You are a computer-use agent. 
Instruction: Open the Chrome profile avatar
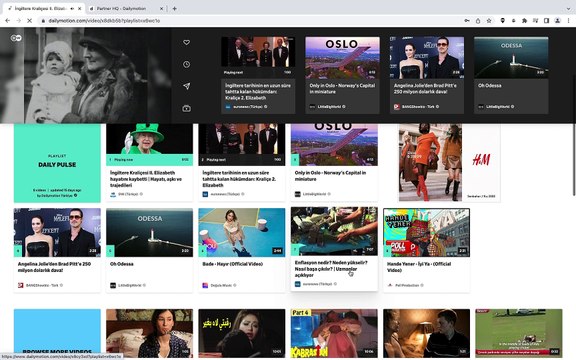coord(557,21)
